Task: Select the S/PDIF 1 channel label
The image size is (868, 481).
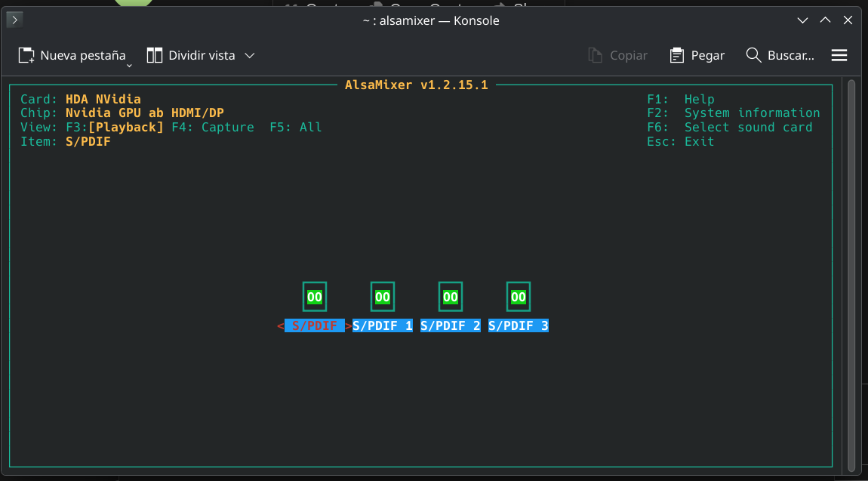Action: pos(383,326)
